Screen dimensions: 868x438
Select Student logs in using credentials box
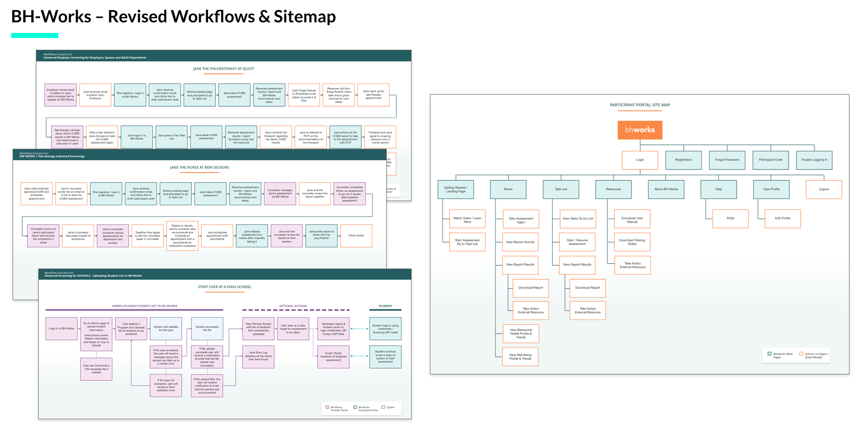coord(385,329)
